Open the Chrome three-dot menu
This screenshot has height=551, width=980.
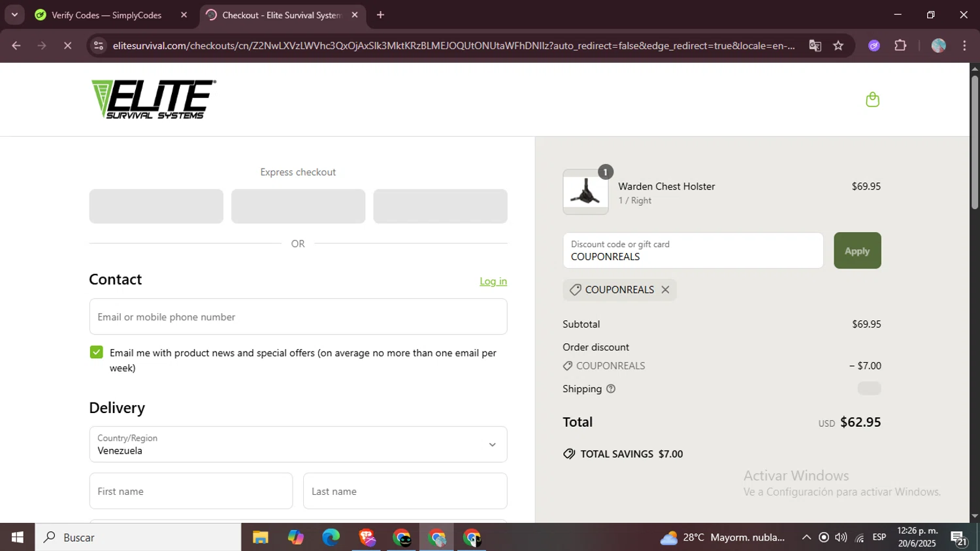click(964, 46)
